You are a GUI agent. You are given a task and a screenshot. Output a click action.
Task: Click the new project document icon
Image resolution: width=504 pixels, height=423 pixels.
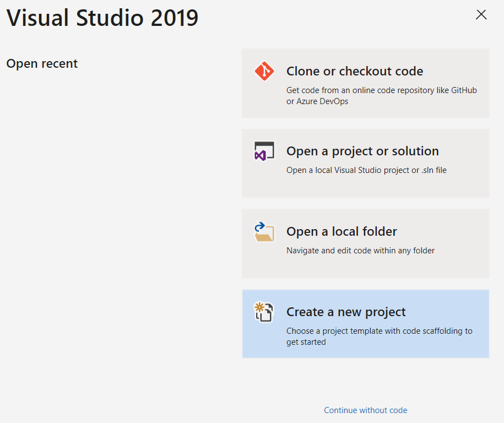click(264, 312)
